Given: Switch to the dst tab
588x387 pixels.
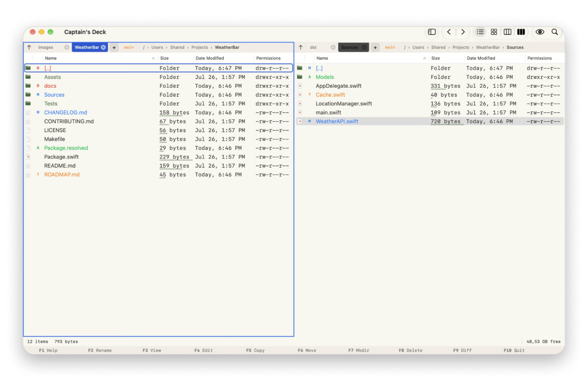Looking at the screenshot, I should [313, 47].
